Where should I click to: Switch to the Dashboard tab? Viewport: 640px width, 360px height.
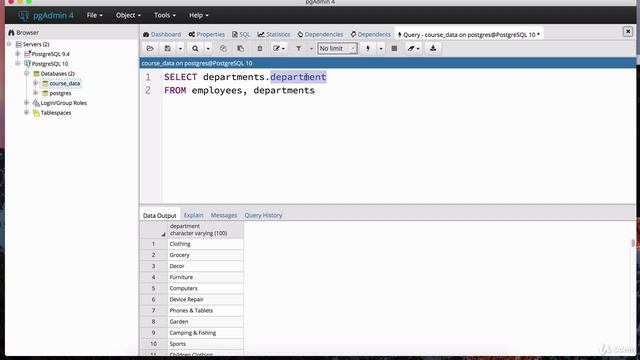click(162, 35)
